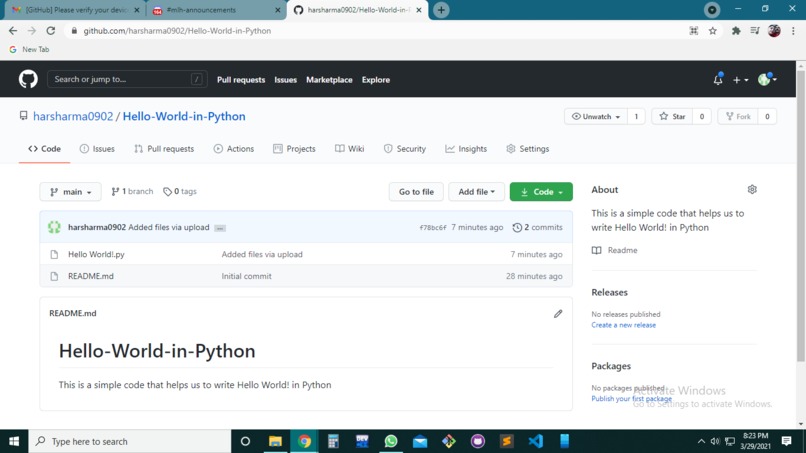Open the green Code dropdown
The image size is (806, 453).
pos(541,192)
